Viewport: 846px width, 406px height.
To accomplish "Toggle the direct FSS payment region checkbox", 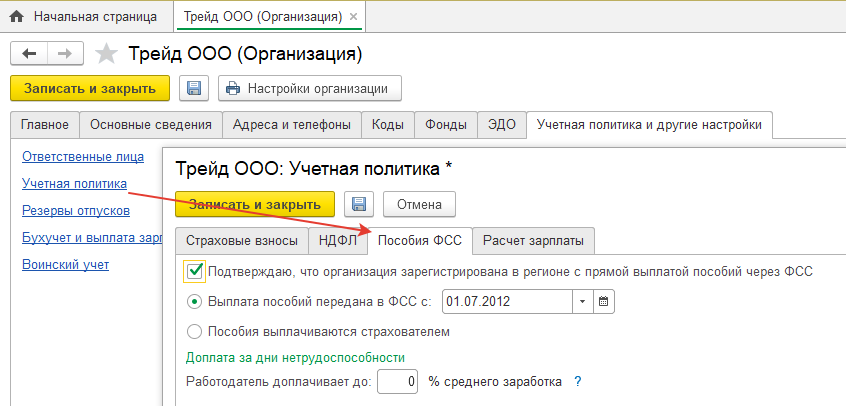I will (194, 270).
